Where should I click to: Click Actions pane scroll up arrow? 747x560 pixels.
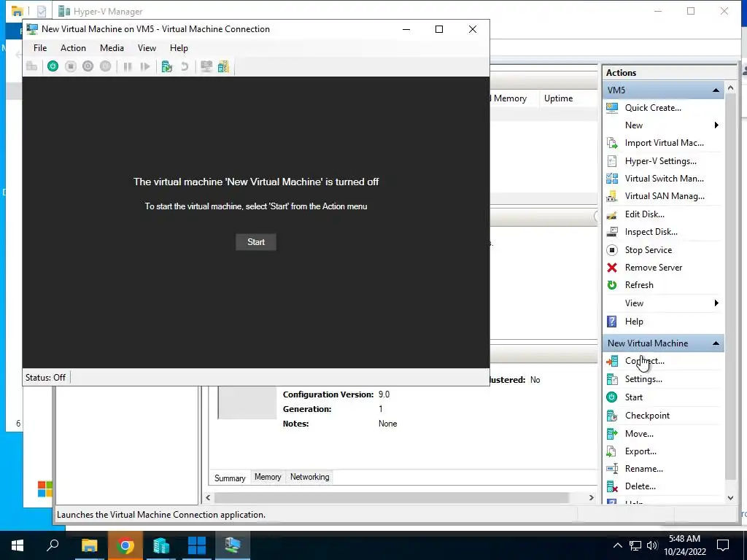point(730,88)
